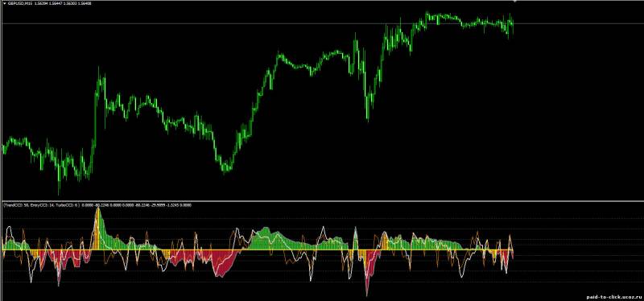Select the horizontal current price level line
Screen dimensions: 644x301
coord(322,24)
